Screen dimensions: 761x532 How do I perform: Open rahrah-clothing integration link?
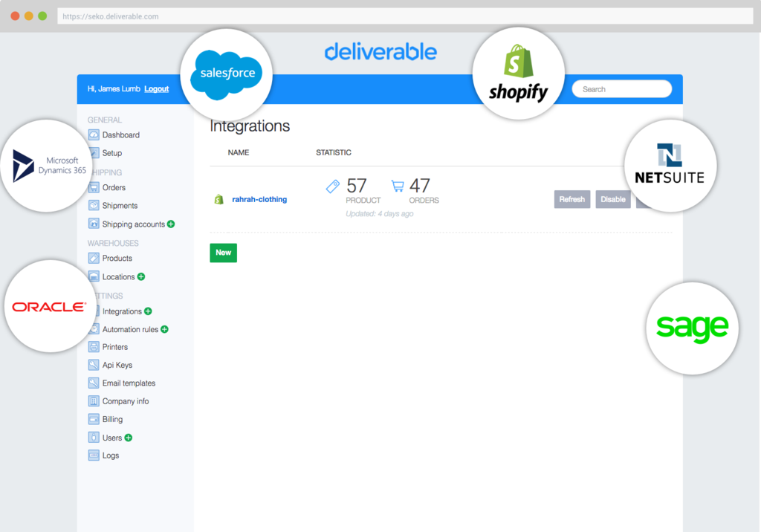pos(259,199)
